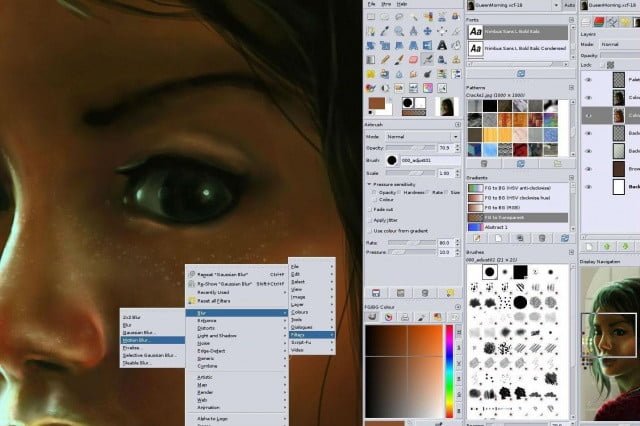The width and height of the screenshot is (640, 426).
Task: Choose the Paintbrush tool
Action: point(399,60)
